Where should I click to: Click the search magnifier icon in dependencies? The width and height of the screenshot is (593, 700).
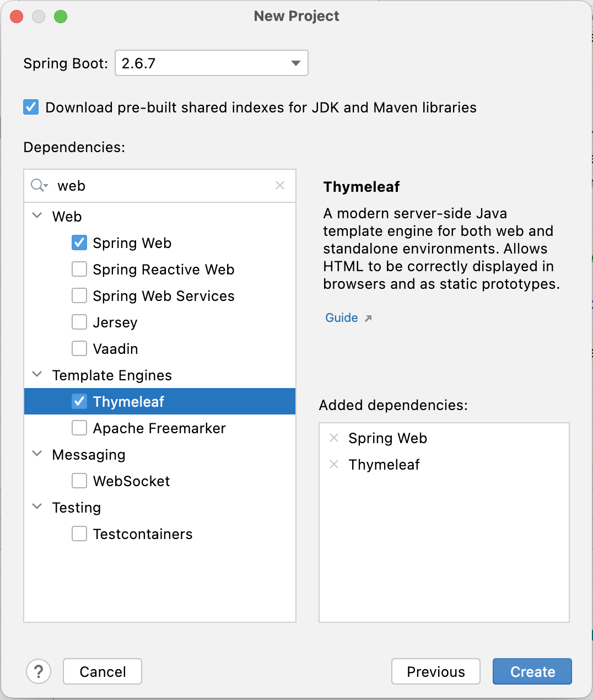[39, 185]
